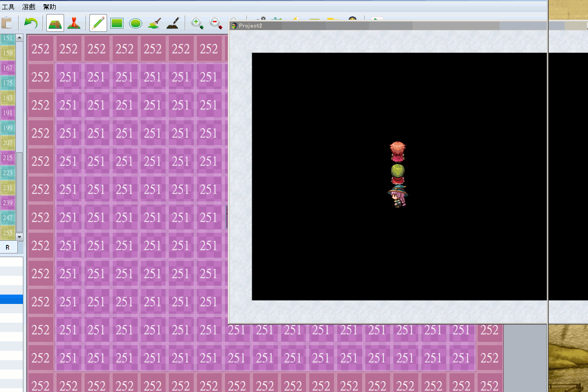Pick region 199 swatch
Image resolution: width=588 pixels, height=392 pixels.
tap(7, 128)
